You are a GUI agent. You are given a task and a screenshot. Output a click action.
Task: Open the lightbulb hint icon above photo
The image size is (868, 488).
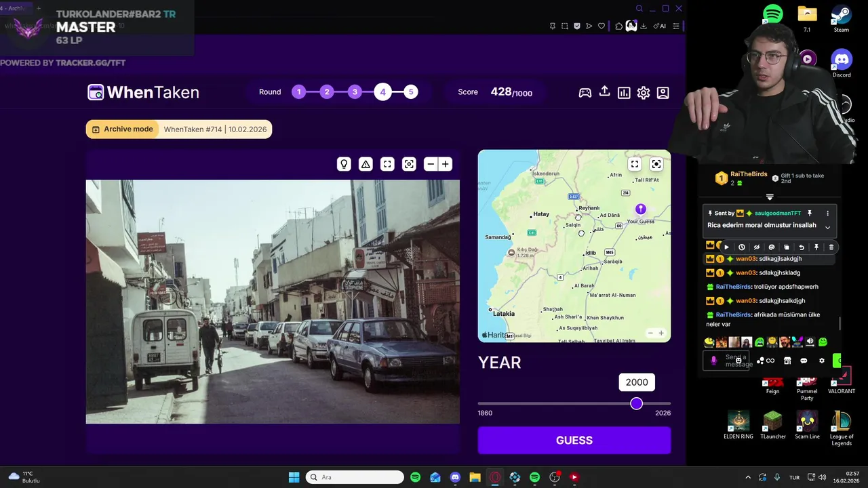coord(344,164)
